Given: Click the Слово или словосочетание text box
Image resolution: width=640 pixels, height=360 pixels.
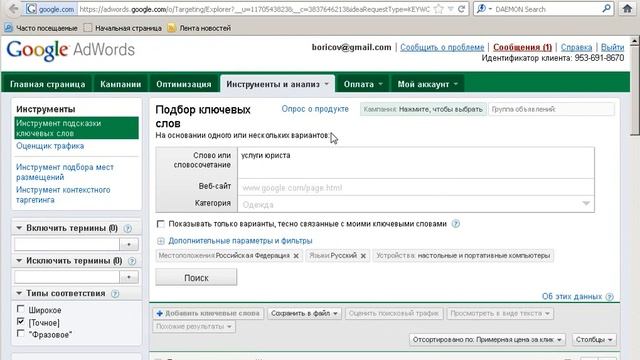Looking at the screenshot, I should [416, 163].
